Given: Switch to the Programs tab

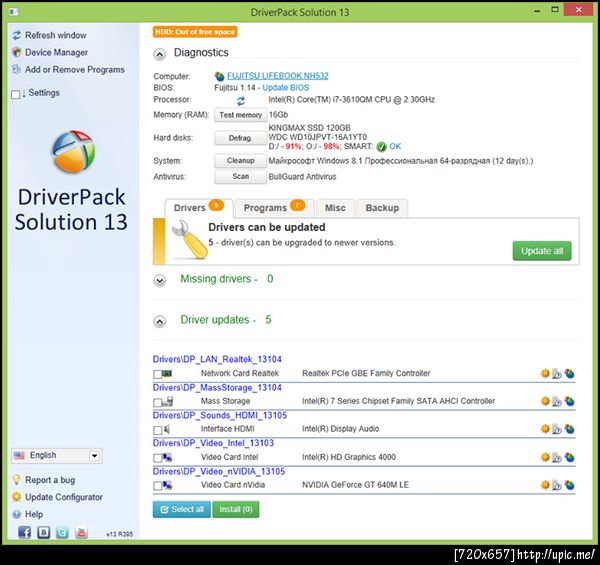Looking at the screenshot, I should click(x=274, y=208).
